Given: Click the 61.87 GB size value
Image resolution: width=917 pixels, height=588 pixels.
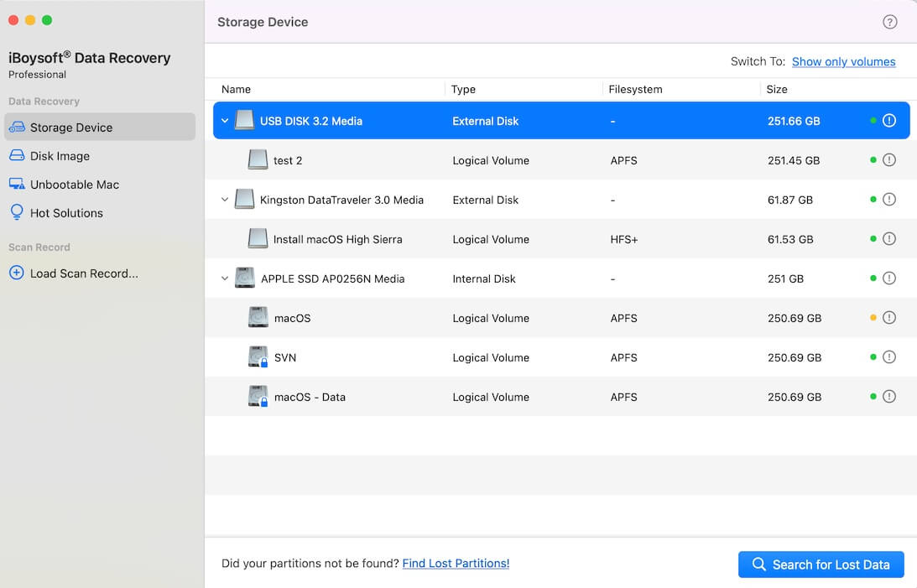Looking at the screenshot, I should click(x=790, y=200).
